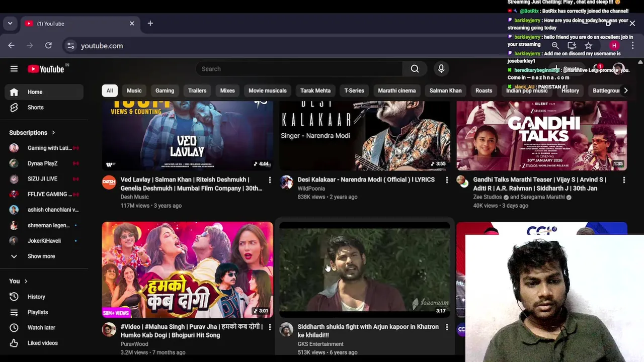Open Gandhi Talks teaser thumbnail
Screen dimensions: 644x362
542,136
